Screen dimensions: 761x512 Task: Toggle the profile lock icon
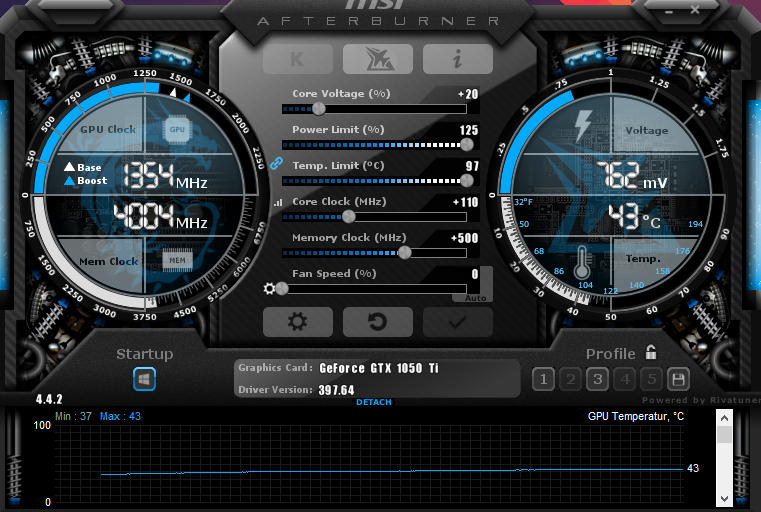pyautogui.click(x=651, y=352)
